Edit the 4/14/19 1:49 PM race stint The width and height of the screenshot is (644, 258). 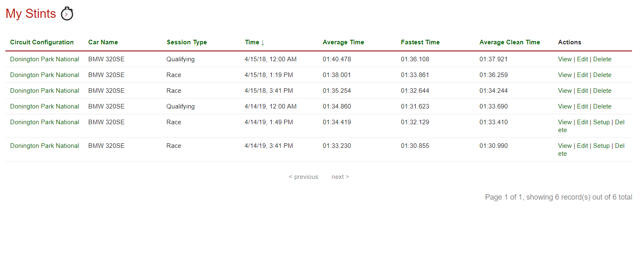(x=582, y=122)
